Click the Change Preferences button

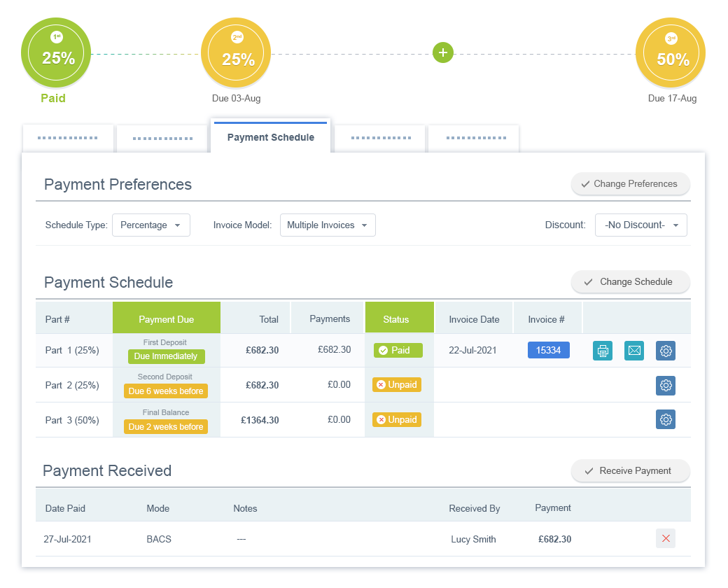coord(630,183)
